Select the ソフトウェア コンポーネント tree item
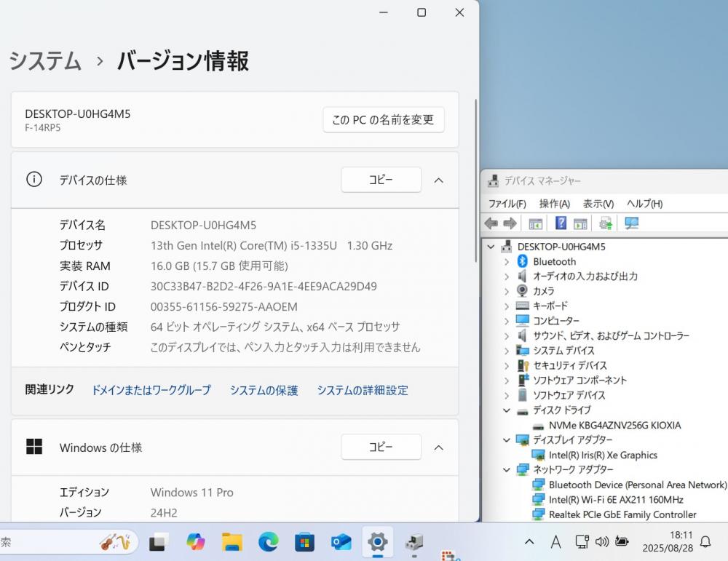This screenshot has width=728, height=561. coord(580,381)
